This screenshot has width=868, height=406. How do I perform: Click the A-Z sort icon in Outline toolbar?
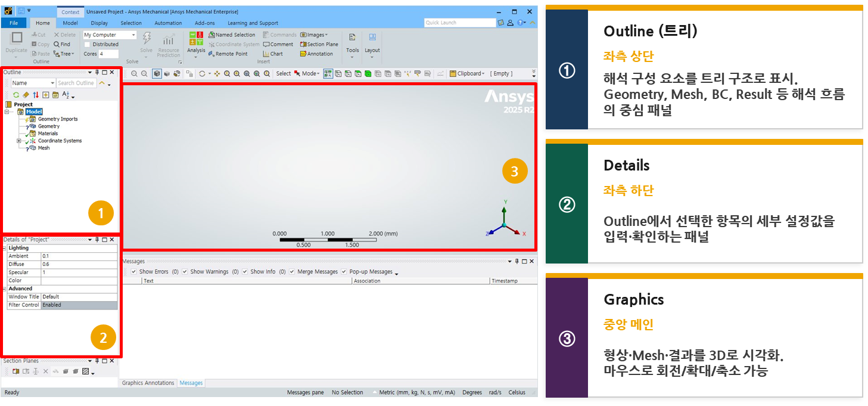pyautogui.click(x=66, y=95)
